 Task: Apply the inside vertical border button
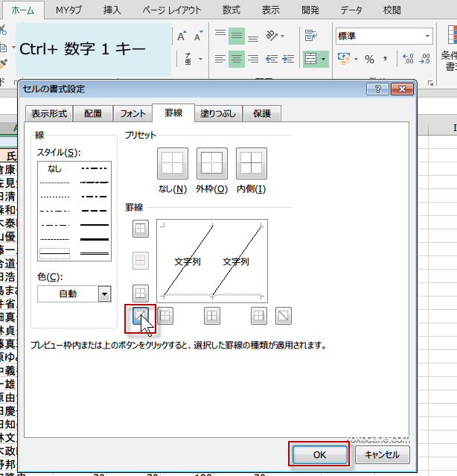click(212, 317)
